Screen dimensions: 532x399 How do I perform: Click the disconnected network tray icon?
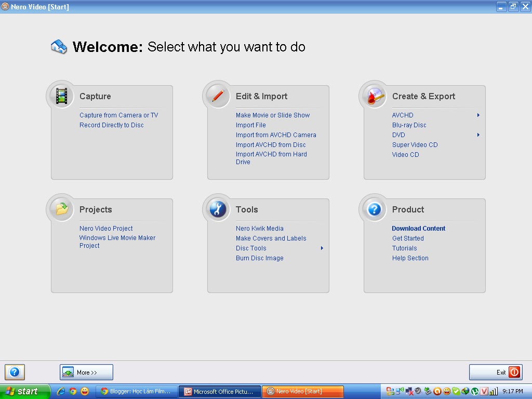[409, 391]
